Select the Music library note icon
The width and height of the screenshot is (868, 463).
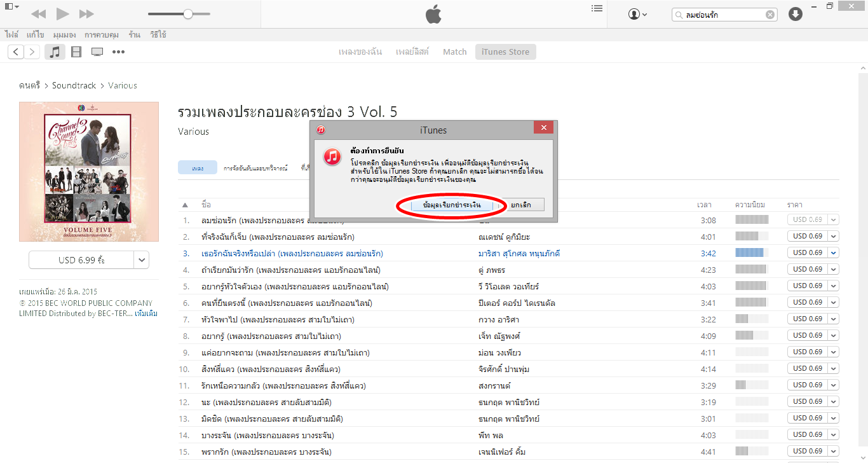point(55,52)
